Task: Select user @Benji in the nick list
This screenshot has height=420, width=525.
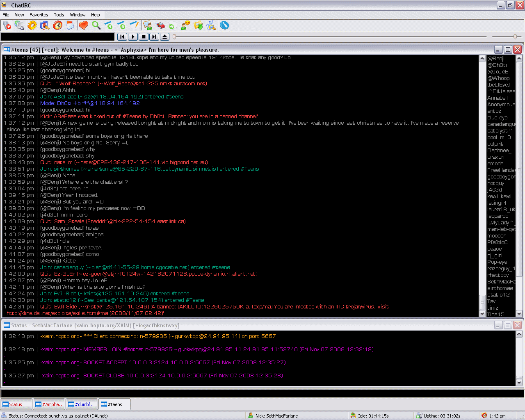Action: 495,59
